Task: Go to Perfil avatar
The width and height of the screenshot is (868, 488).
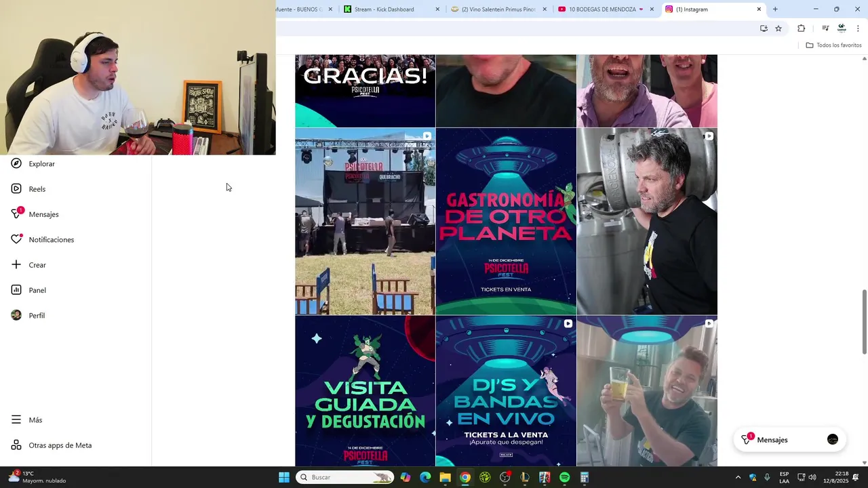Action: coord(16,315)
